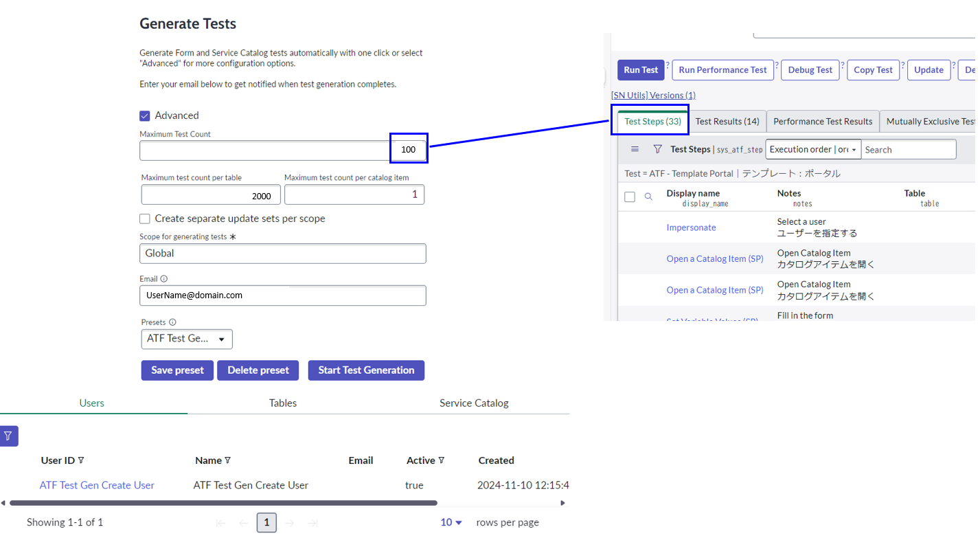Enable Create separate update sets per scope
This screenshot has width=980, height=547.
[x=145, y=219]
